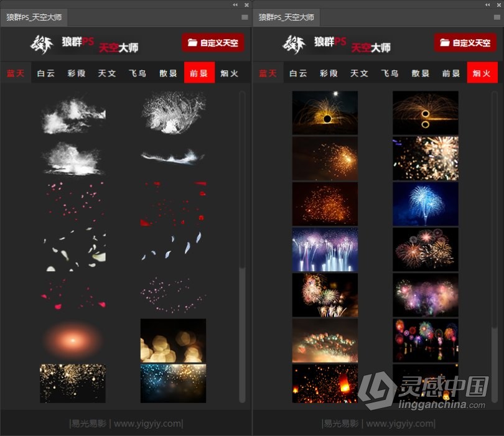
Task: Pick the sparse dark-red petals thumbnail
Action: click(173, 205)
